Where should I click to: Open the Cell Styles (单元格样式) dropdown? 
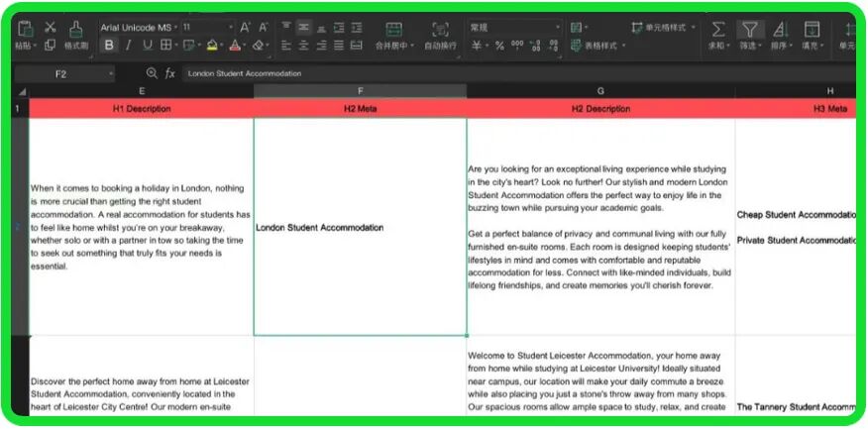point(664,27)
